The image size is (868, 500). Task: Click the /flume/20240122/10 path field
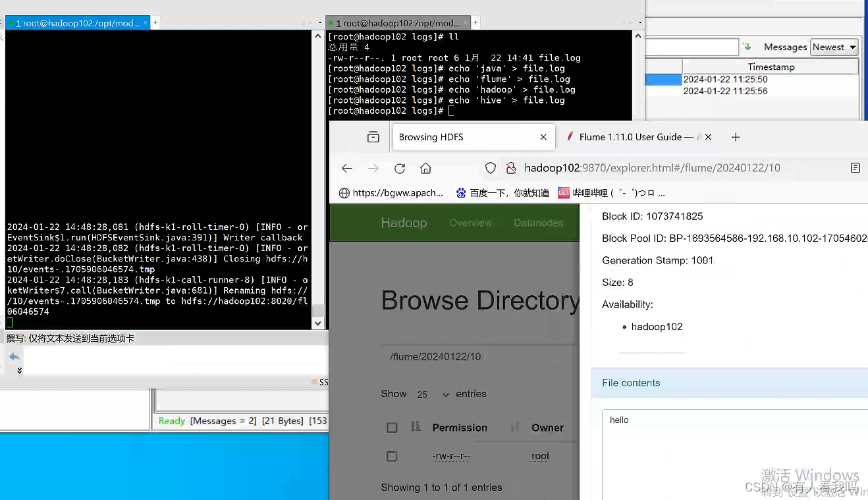pos(480,356)
